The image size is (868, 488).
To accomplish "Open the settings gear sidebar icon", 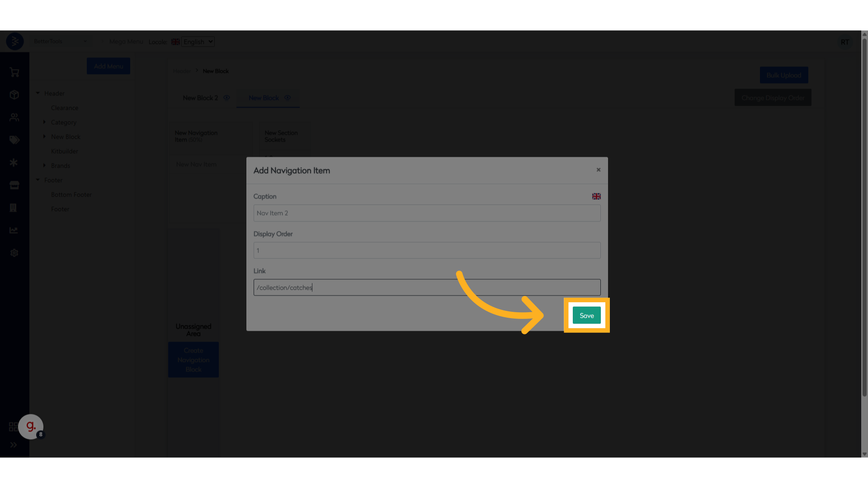I will [x=14, y=253].
